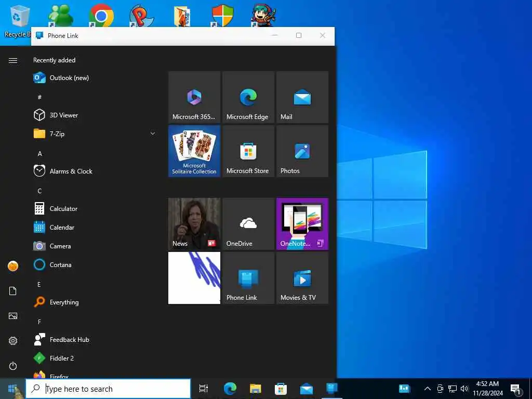Viewport: 532px width, 399px height.
Task: Expand the 7-Zip folder chevron
Action: point(153,134)
